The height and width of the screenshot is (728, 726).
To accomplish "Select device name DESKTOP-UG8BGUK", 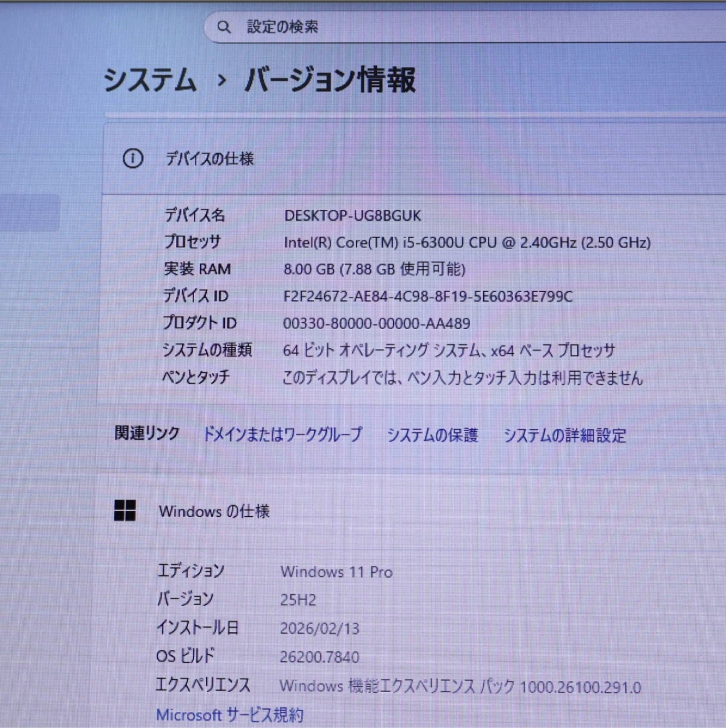I will [352, 216].
